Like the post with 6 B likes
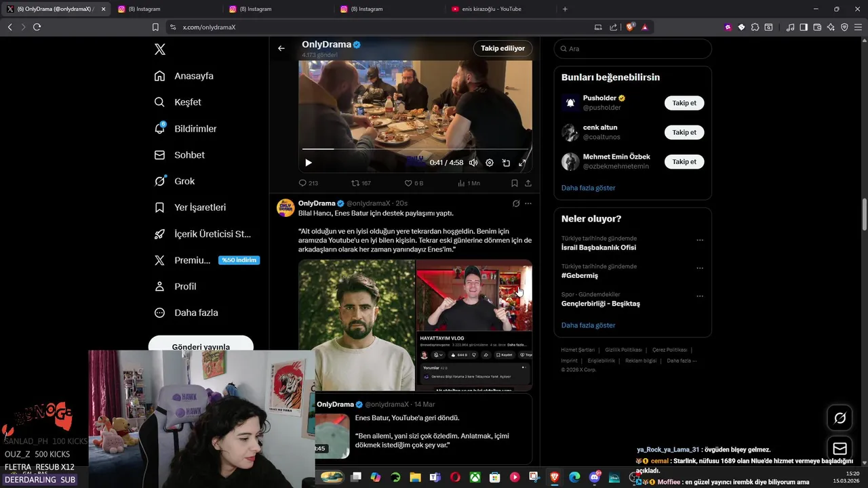Screen dimensions: 868x488 (x=414, y=183)
